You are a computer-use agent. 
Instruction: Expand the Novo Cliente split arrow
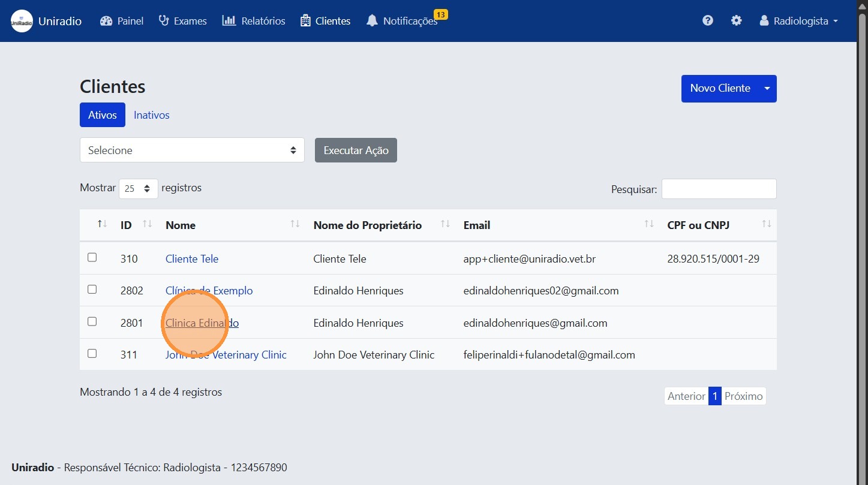767,89
